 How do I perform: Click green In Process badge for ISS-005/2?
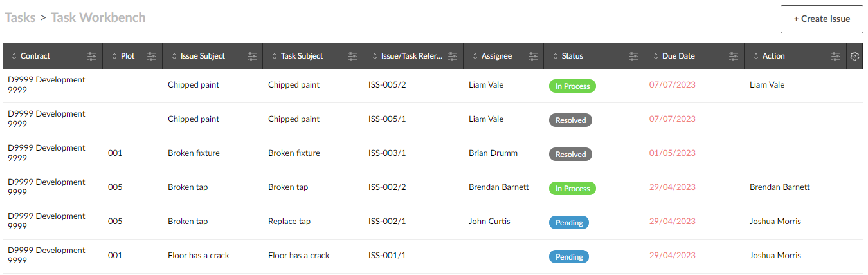pos(572,86)
